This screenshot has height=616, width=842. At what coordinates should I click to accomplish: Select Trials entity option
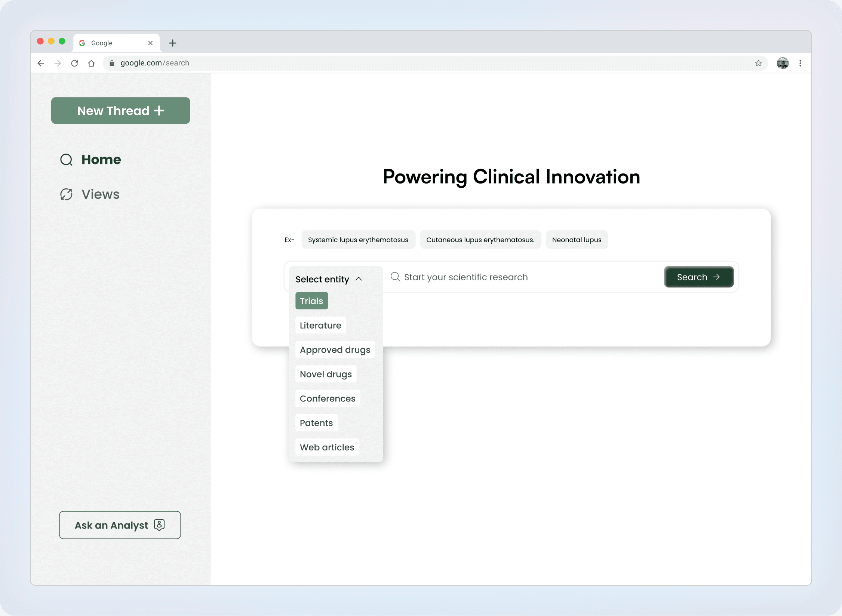click(x=311, y=301)
